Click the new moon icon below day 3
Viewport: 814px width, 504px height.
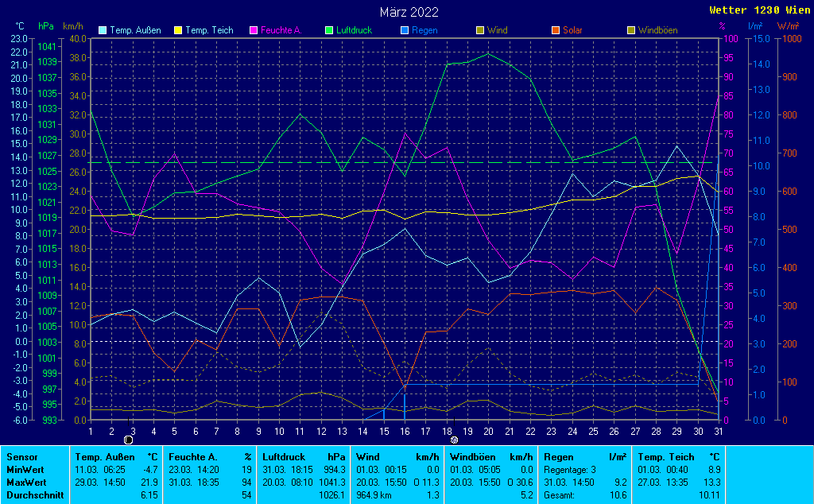pyautogui.click(x=129, y=440)
